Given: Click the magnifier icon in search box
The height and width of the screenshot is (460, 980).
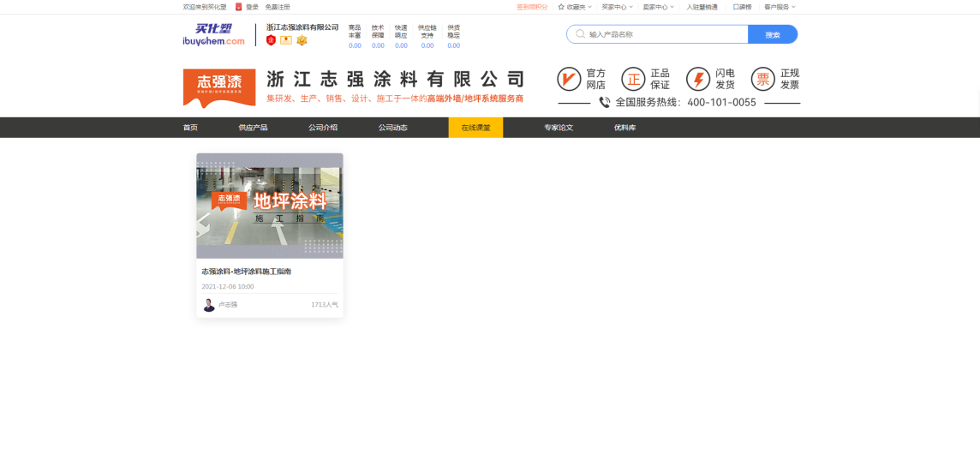Looking at the screenshot, I should click(x=581, y=34).
